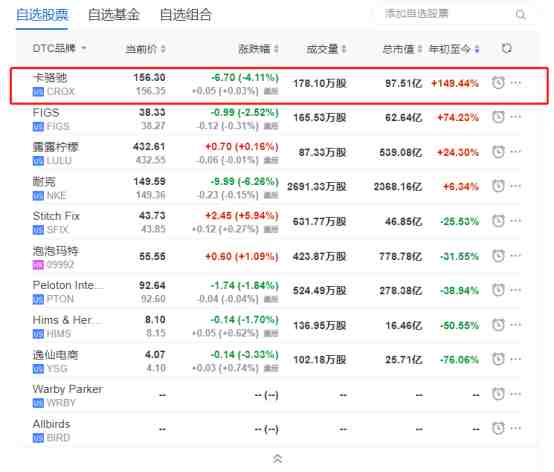Sort by 当前价 column arrows
The image size is (554, 472).
click(163, 49)
